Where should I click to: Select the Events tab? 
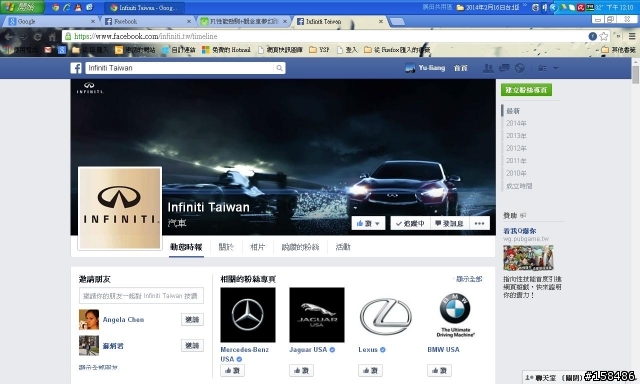343,247
